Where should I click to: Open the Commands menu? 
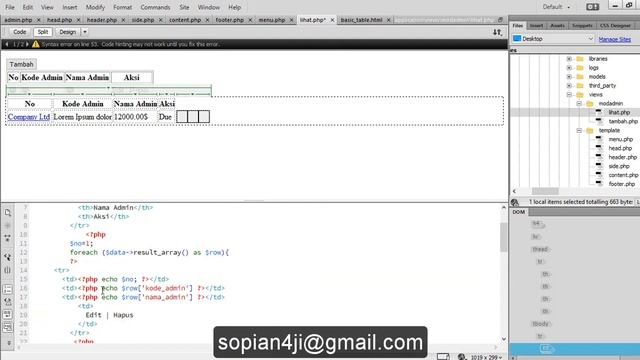coord(155,7)
